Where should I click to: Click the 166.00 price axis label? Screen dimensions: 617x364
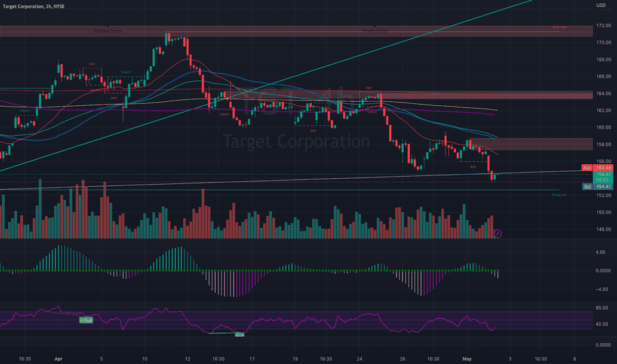[x=604, y=77]
